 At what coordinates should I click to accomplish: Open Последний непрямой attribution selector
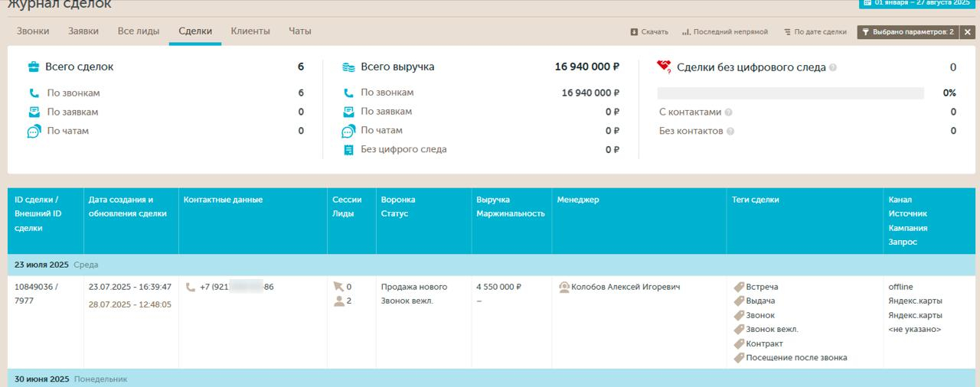[x=724, y=32]
